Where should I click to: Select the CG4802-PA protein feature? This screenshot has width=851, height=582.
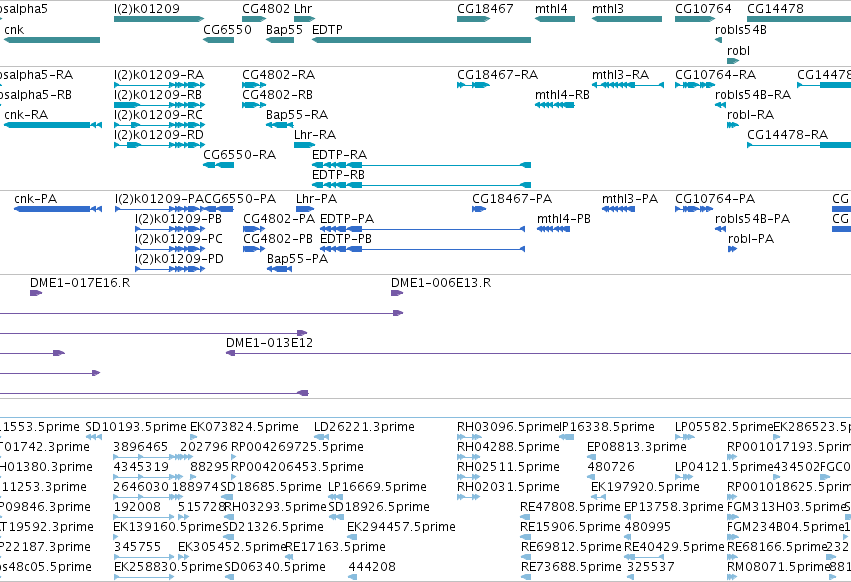254,230
